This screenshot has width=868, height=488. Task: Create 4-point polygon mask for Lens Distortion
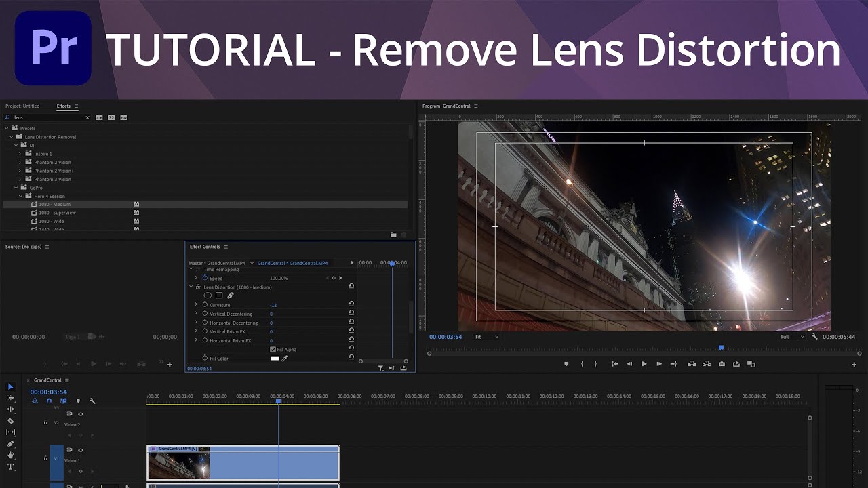click(x=219, y=296)
